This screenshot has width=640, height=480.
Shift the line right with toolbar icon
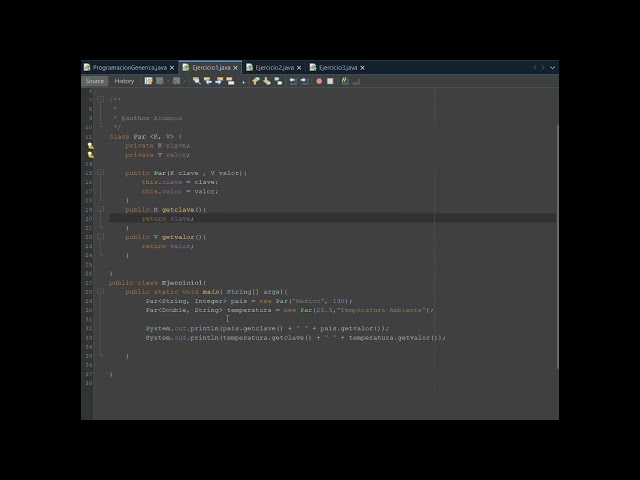tap(304, 81)
